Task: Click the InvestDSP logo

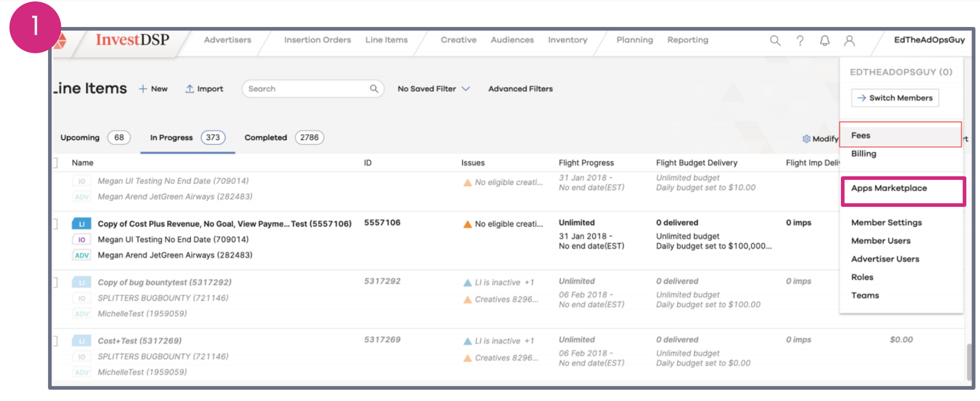Action: tap(132, 40)
